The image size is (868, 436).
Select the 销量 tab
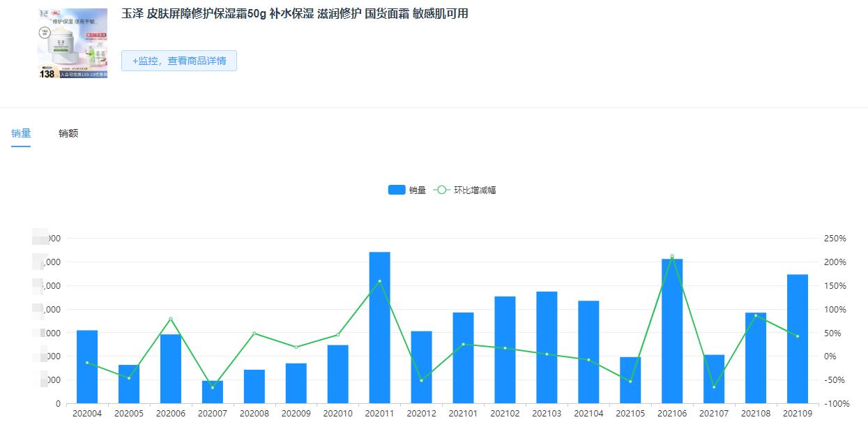pyautogui.click(x=21, y=133)
